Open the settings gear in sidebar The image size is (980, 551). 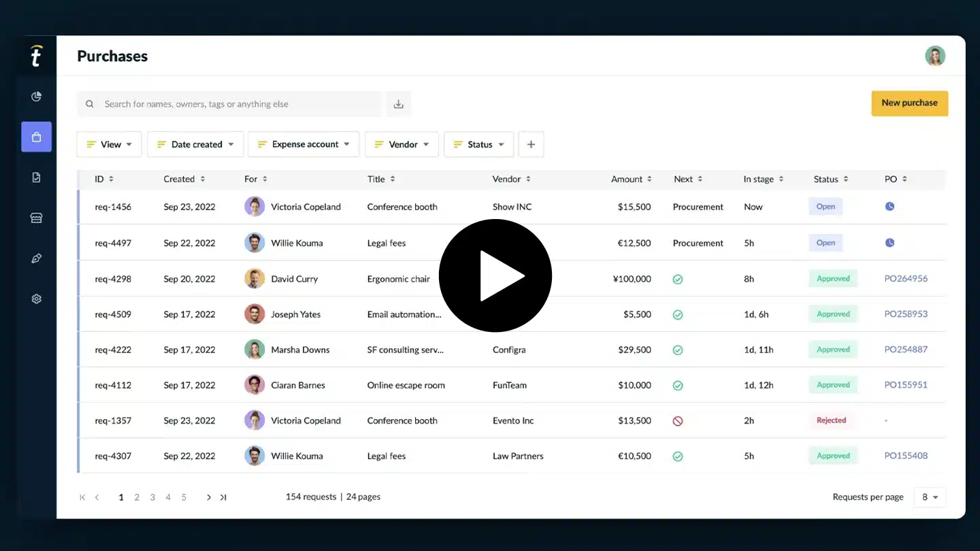click(37, 299)
